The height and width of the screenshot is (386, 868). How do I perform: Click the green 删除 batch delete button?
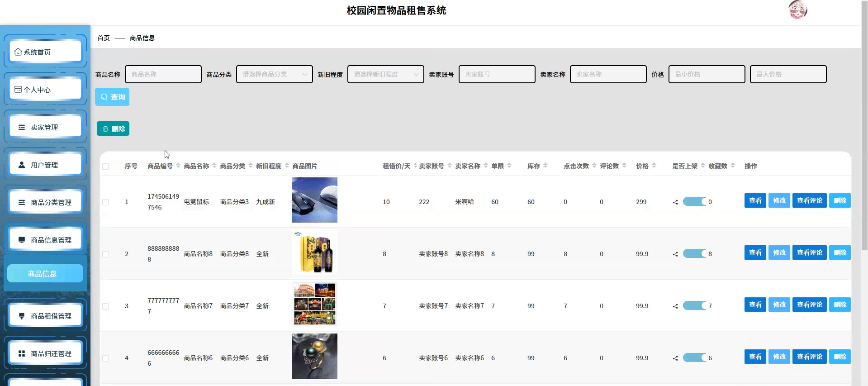tap(113, 129)
